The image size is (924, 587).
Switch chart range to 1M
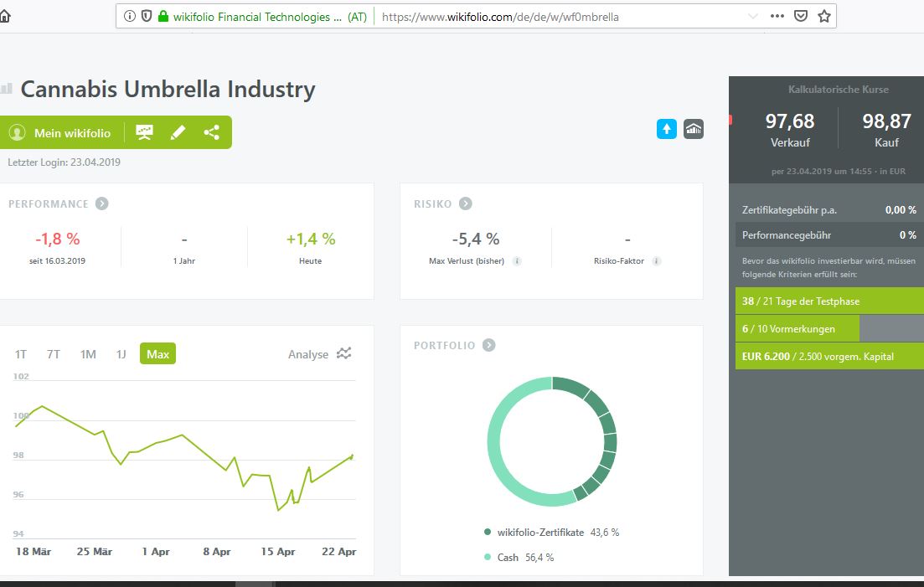[x=88, y=354]
